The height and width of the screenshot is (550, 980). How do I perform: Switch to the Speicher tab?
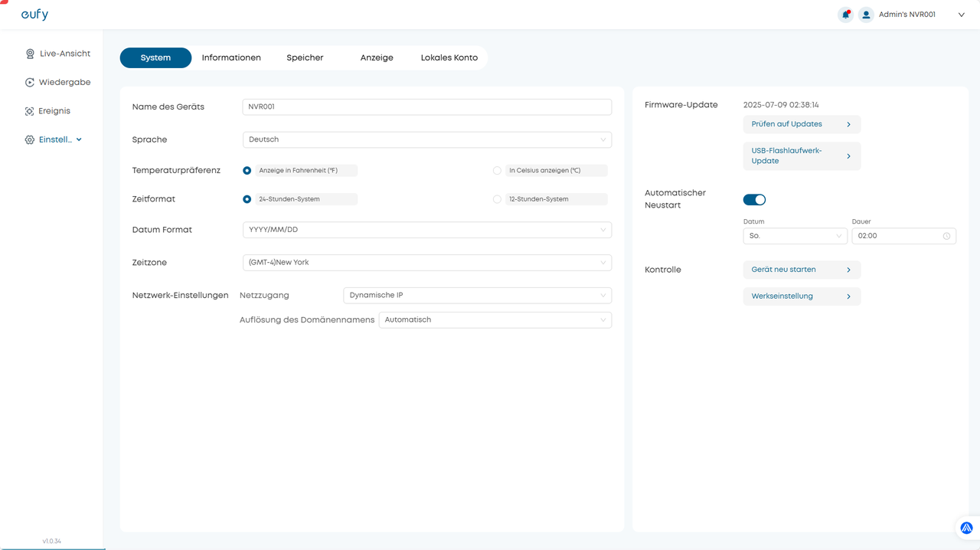(305, 58)
